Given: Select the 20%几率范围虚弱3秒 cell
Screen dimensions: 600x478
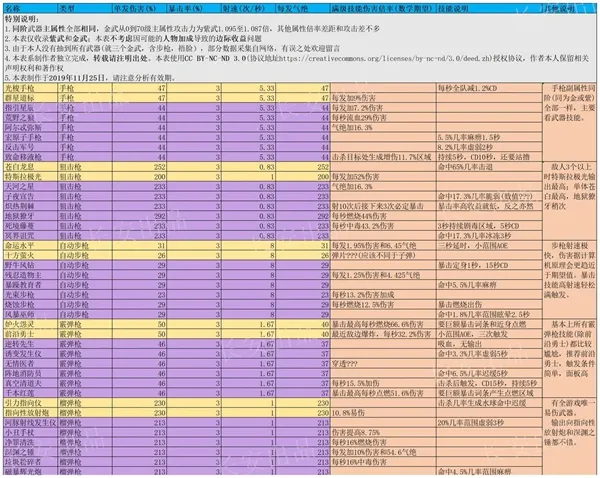Looking at the screenshot, I should click(489, 423).
